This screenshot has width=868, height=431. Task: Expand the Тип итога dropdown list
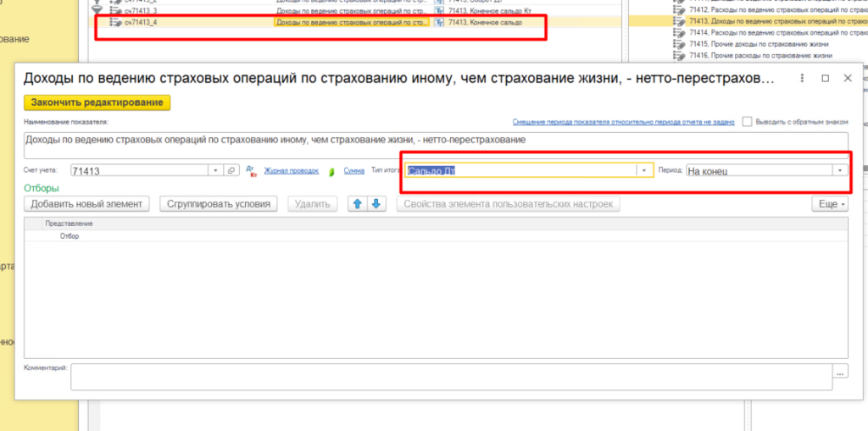tap(644, 170)
